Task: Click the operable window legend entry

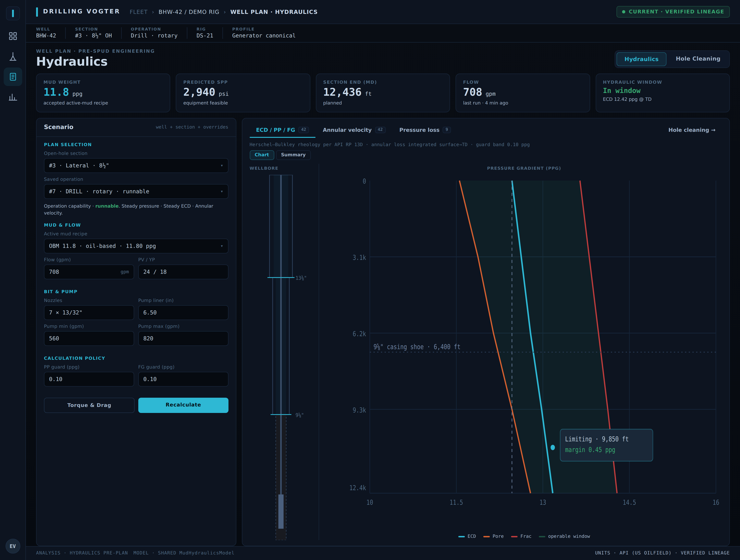Action: [x=565, y=536]
